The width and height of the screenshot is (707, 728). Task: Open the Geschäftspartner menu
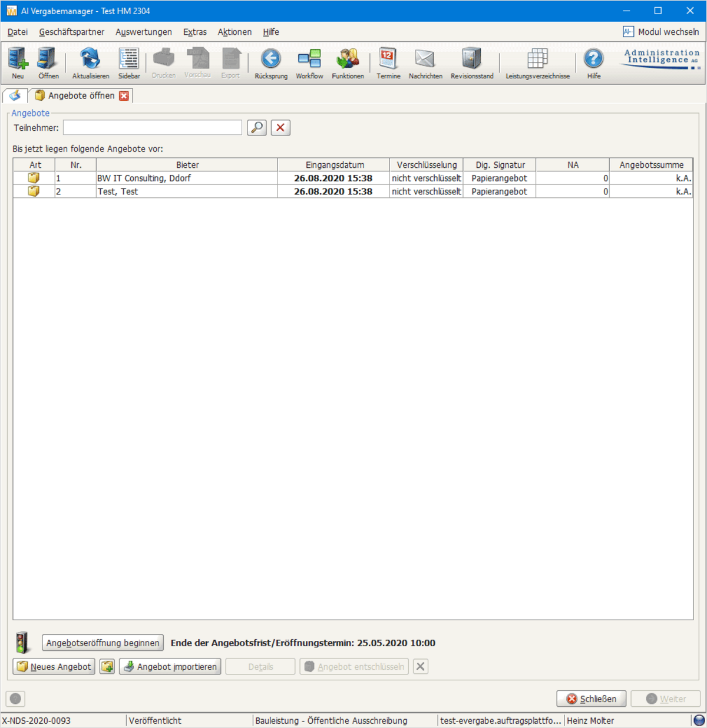[x=71, y=32]
